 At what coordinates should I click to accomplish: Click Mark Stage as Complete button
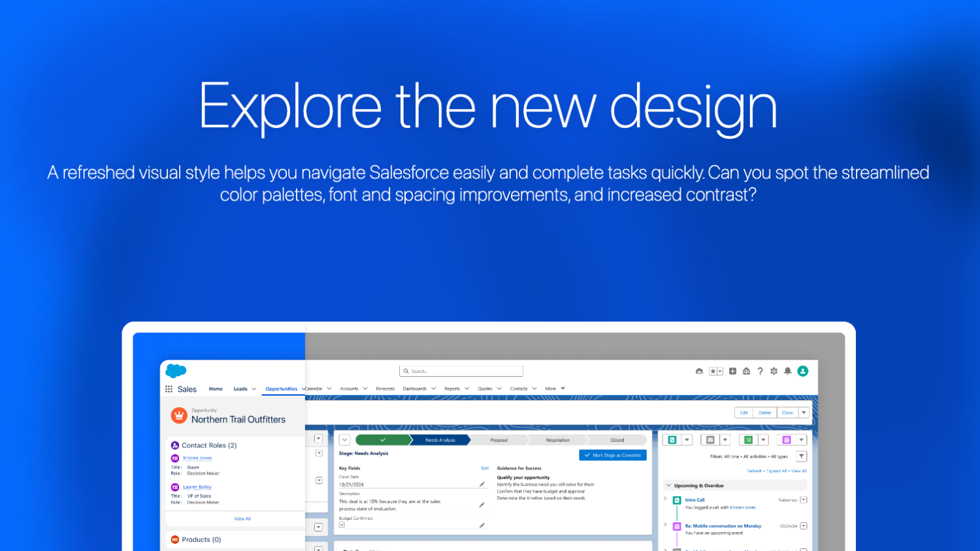(x=613, y=455)
